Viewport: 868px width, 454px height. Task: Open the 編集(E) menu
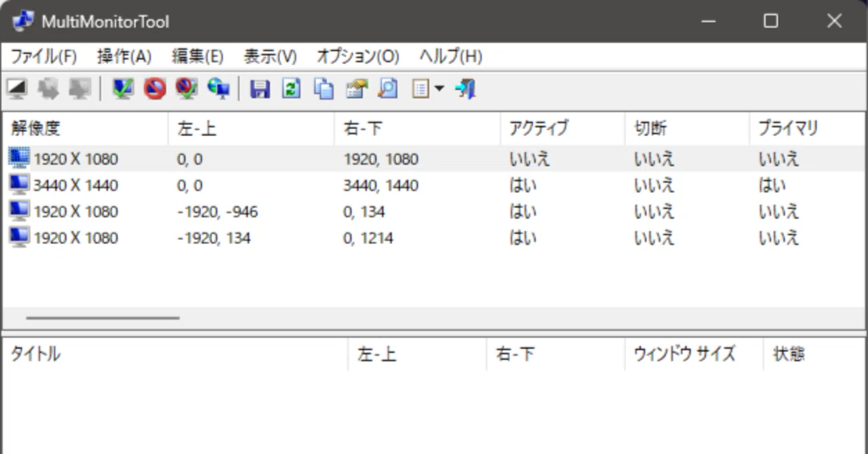pyautogui.click(x=197, y=57)
